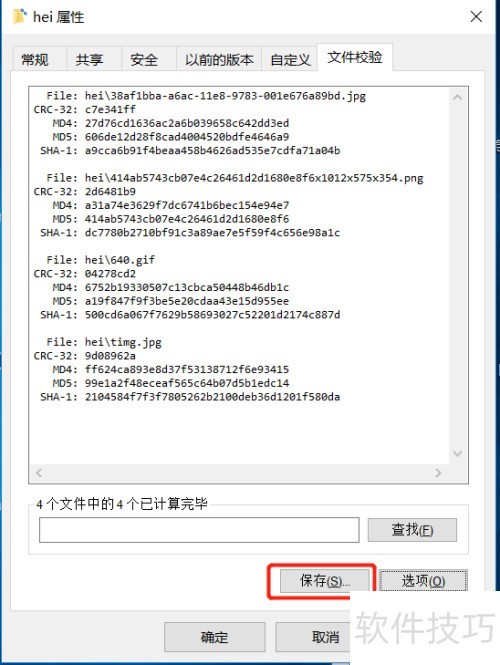Select the 文件校验 tab
500x665 pixels.
click(355, 57)
